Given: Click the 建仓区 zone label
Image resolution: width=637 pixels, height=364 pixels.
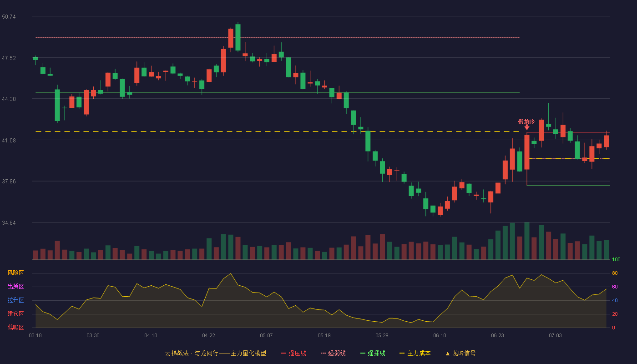Looking at the screenshot, I should coord(15,314).
